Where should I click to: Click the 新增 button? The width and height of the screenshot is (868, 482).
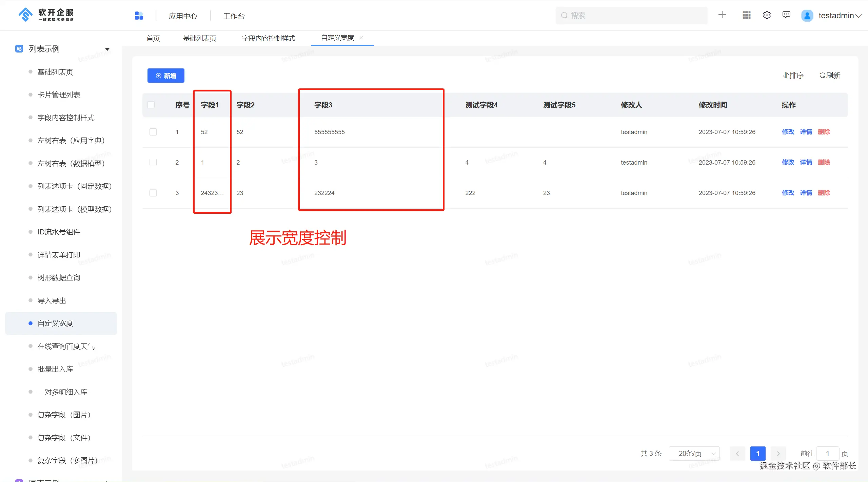[166, 76]
